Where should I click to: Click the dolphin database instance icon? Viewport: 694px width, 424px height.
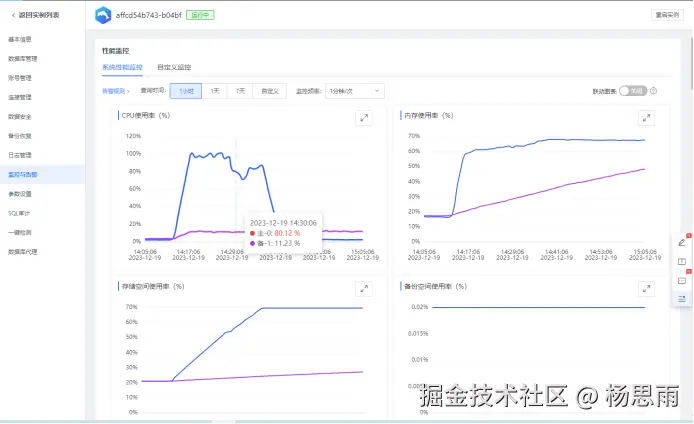tap(103, 15)
